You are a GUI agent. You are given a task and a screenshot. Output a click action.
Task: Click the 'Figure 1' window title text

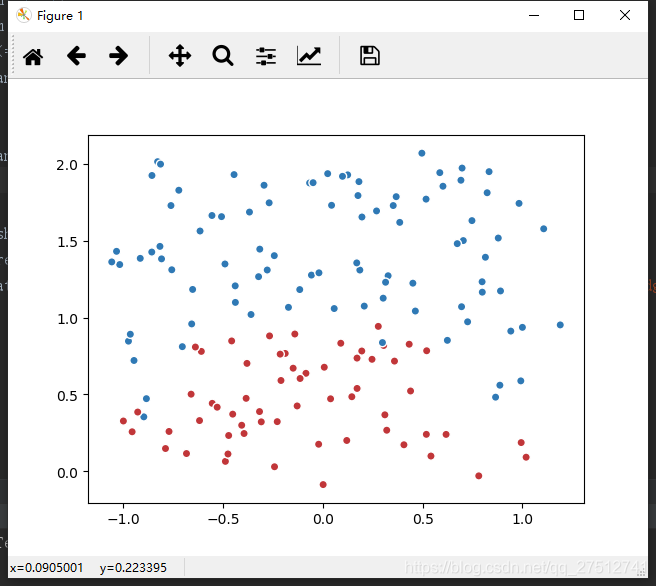(60, 16)
